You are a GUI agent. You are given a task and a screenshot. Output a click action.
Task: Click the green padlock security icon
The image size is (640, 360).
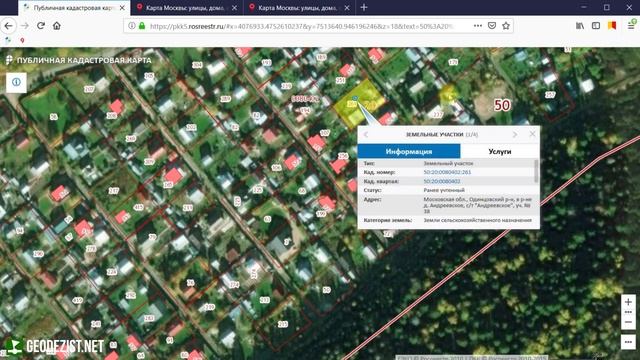pos(142,26)
